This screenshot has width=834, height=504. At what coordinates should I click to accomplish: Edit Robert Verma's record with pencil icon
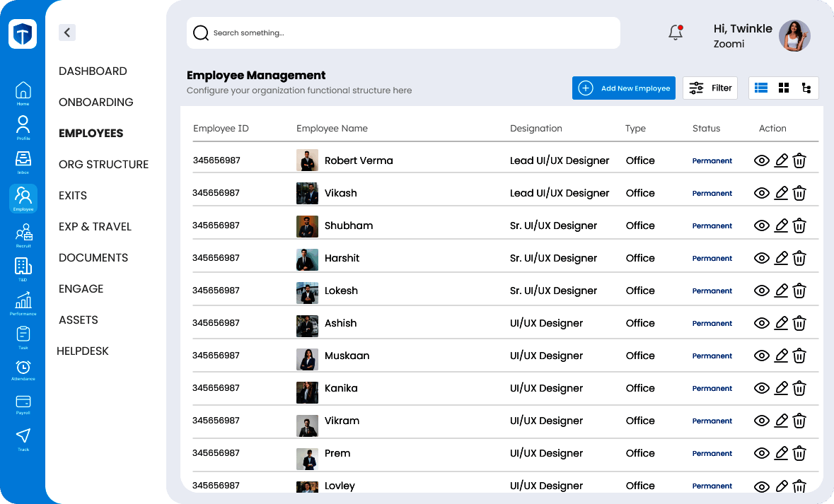pos(781,160)
